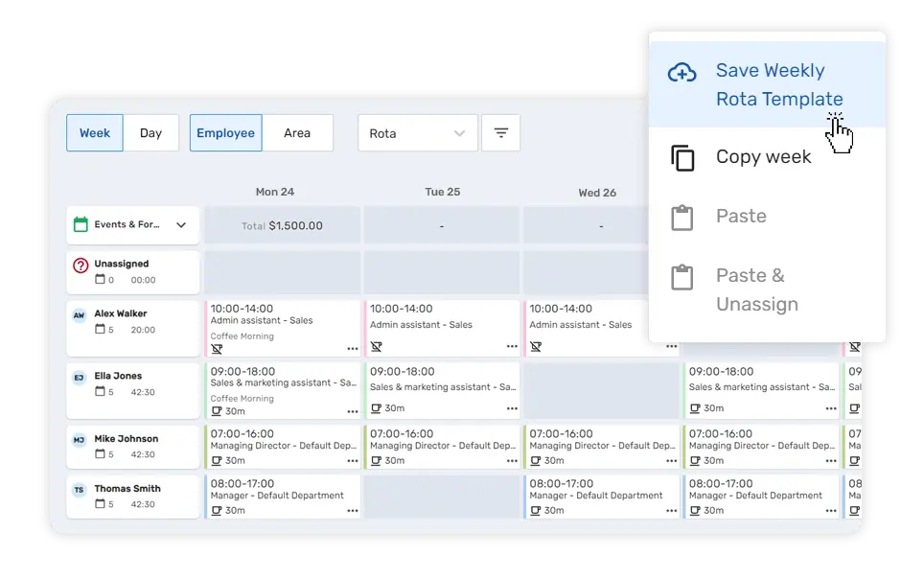This screenshot has width=924, height=578.
Task: Select the Week view toggle
Action: coord(94,132)
